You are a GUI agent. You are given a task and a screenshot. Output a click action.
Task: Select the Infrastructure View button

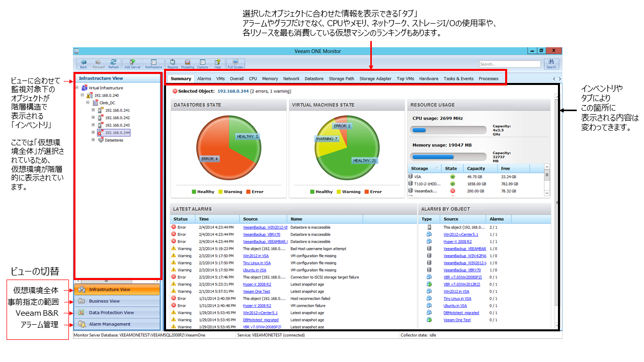pyautogui.click(x=117, y=290)
